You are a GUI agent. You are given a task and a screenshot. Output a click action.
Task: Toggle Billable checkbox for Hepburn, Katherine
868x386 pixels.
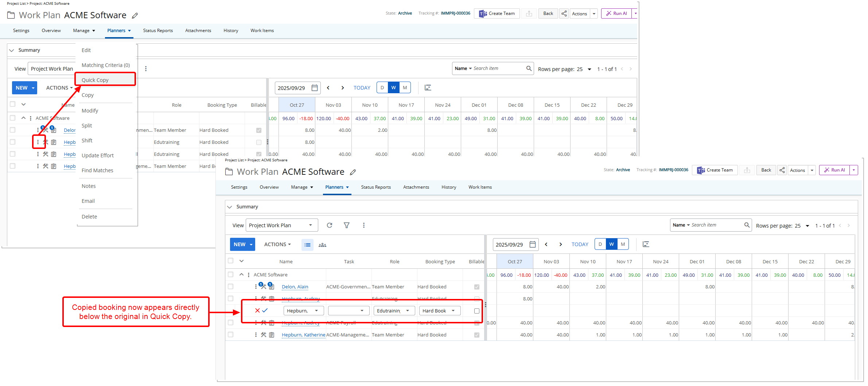tap(476, 335)
